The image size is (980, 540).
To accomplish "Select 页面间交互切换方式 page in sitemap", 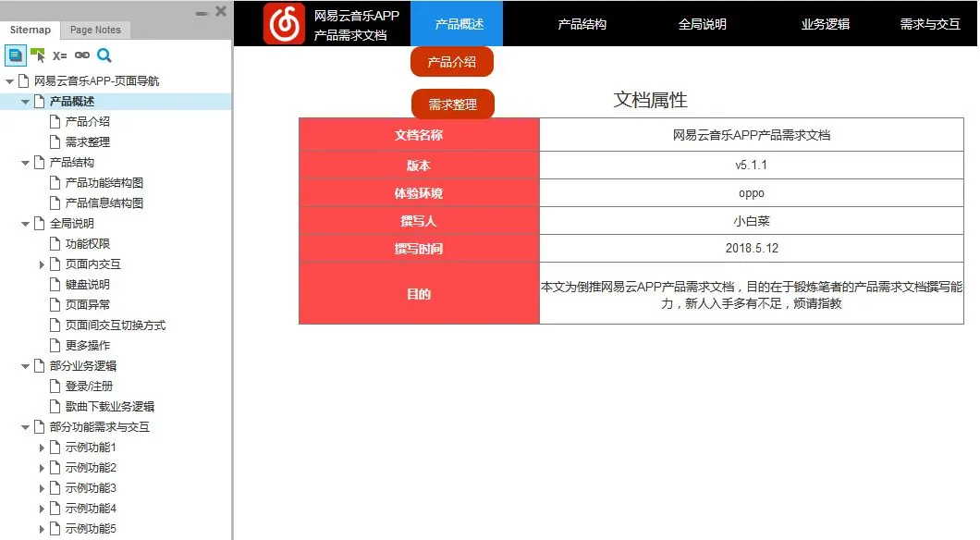I will 116,325.
